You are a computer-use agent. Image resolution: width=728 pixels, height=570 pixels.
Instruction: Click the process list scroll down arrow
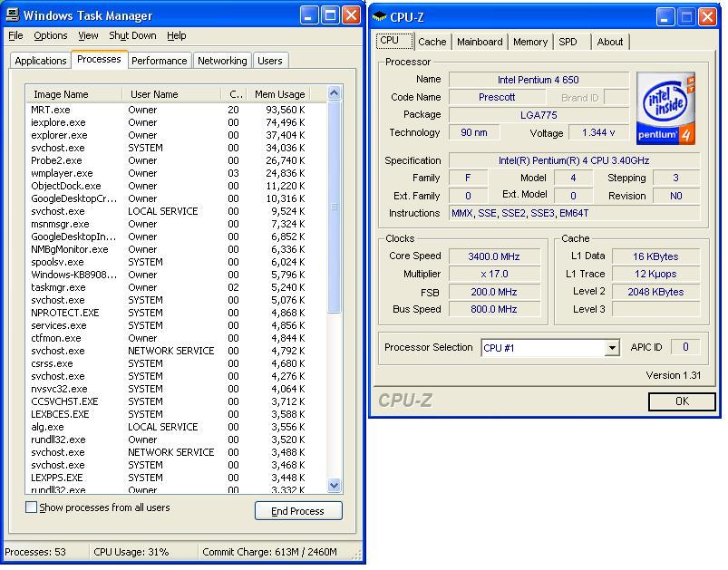334,486
